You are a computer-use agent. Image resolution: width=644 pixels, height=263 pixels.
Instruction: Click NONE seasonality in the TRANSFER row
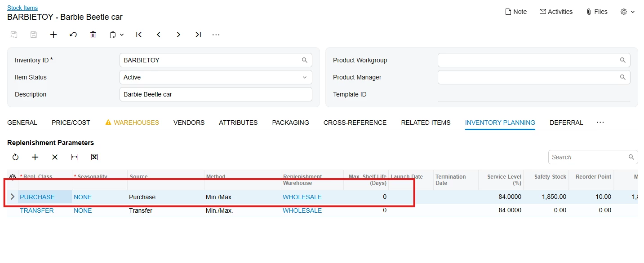point(83,210)
